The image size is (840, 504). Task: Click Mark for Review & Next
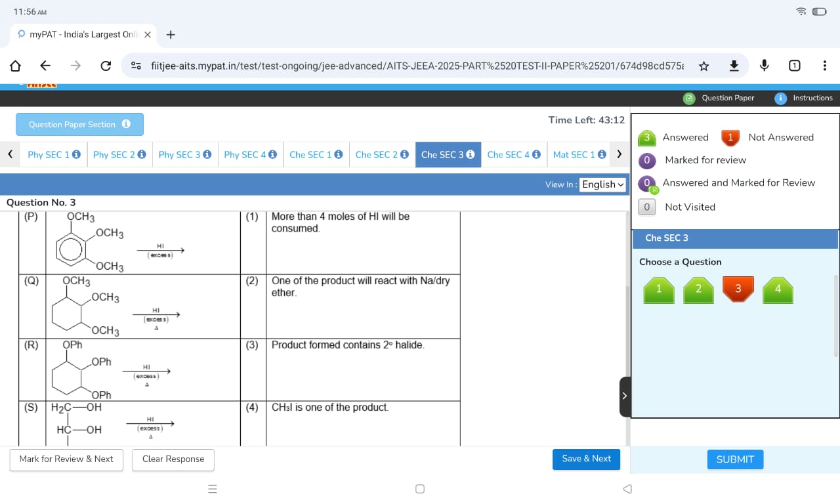coord(66,459)
